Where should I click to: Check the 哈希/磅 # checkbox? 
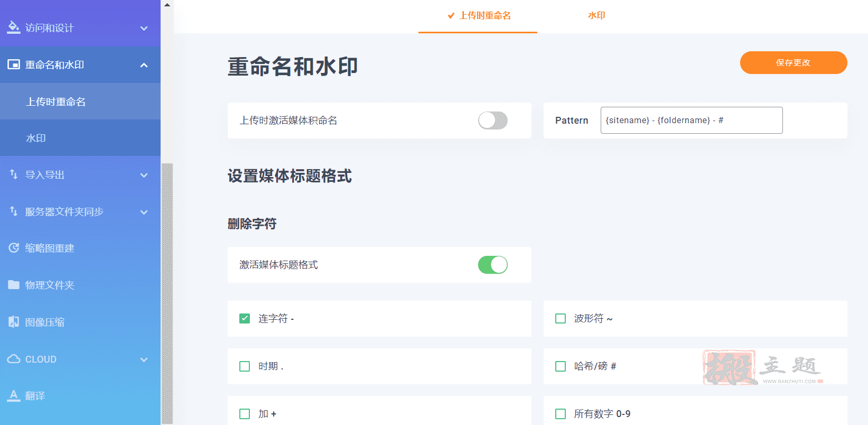click(561, 366)
